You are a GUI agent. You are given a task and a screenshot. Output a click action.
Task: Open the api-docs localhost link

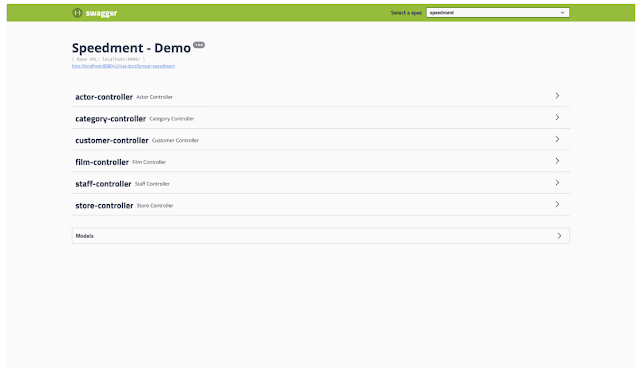point(123,66)
